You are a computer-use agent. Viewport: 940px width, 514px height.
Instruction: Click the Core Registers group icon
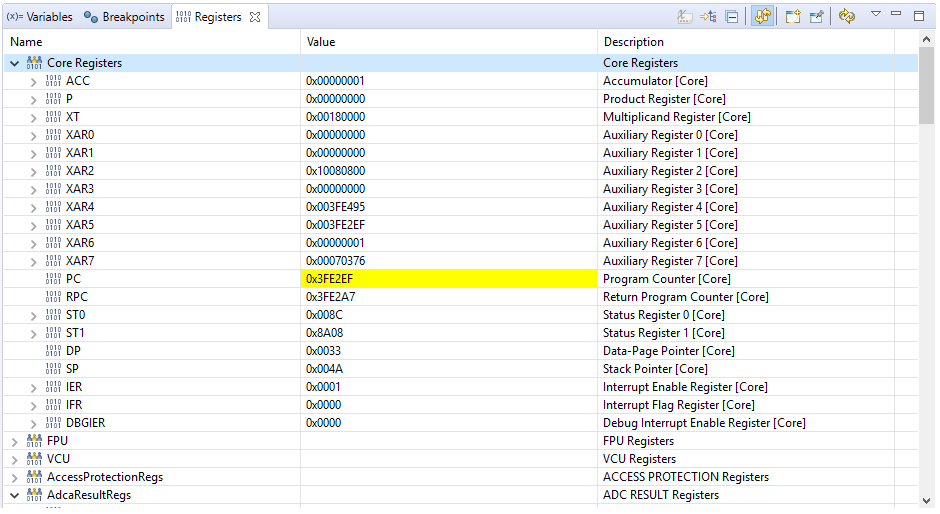click(x=34, y=63)
